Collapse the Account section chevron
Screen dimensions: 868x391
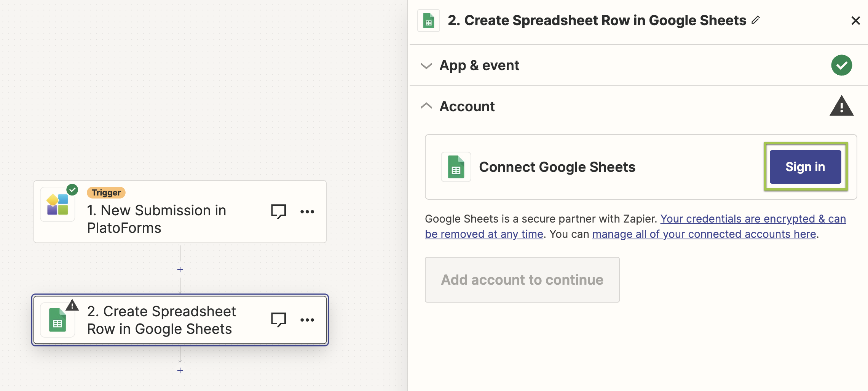(x=426, y=106)
